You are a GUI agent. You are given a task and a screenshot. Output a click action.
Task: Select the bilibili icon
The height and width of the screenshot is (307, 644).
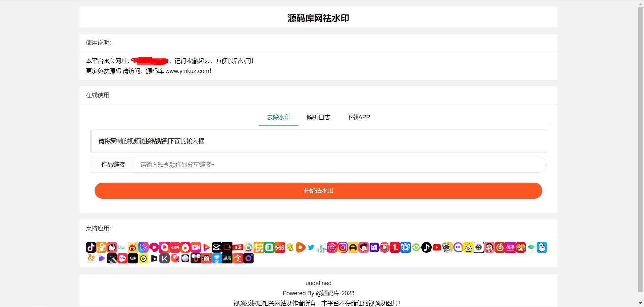click(x=122, y=247)
